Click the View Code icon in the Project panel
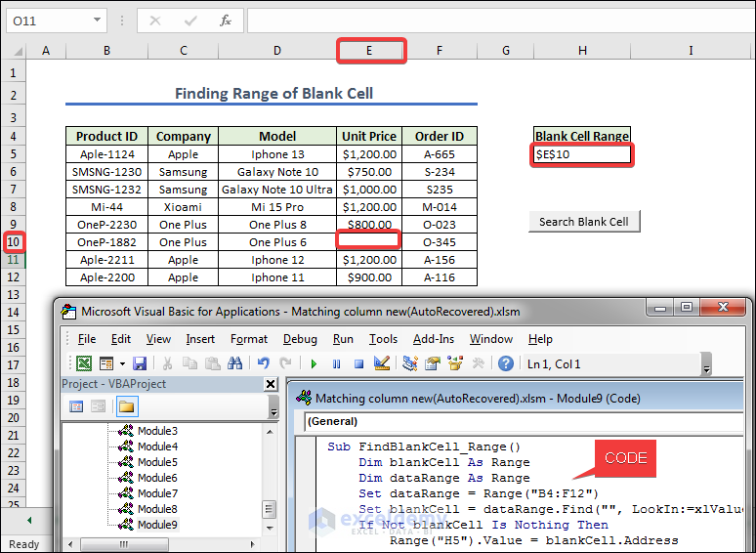 [76, 406]
